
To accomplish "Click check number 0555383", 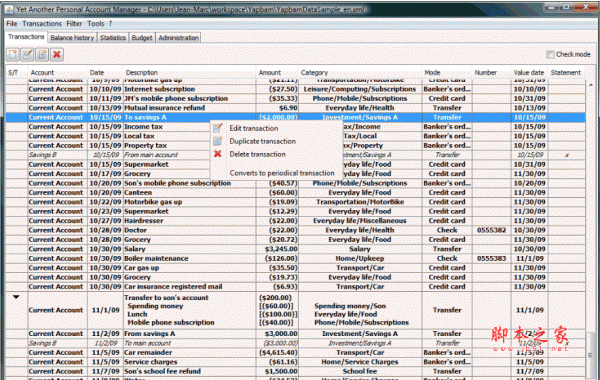I will tap(491, 259).
